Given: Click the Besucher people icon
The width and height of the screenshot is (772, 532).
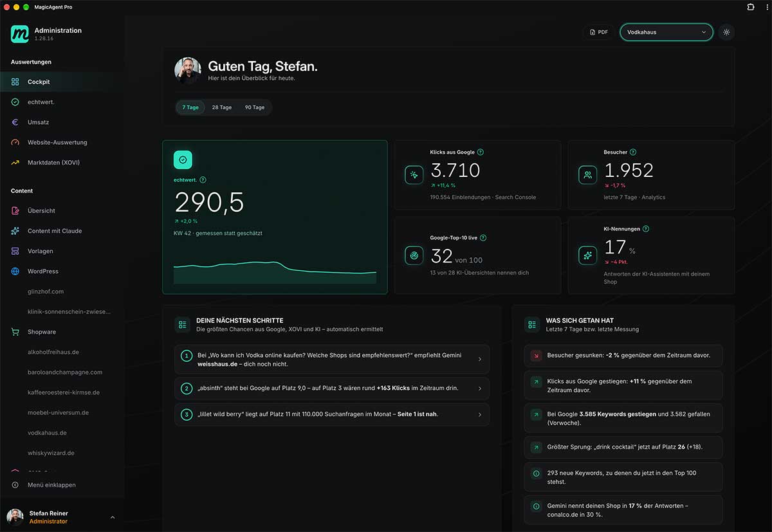Looking at the screenshot, I should pos(588,175).
